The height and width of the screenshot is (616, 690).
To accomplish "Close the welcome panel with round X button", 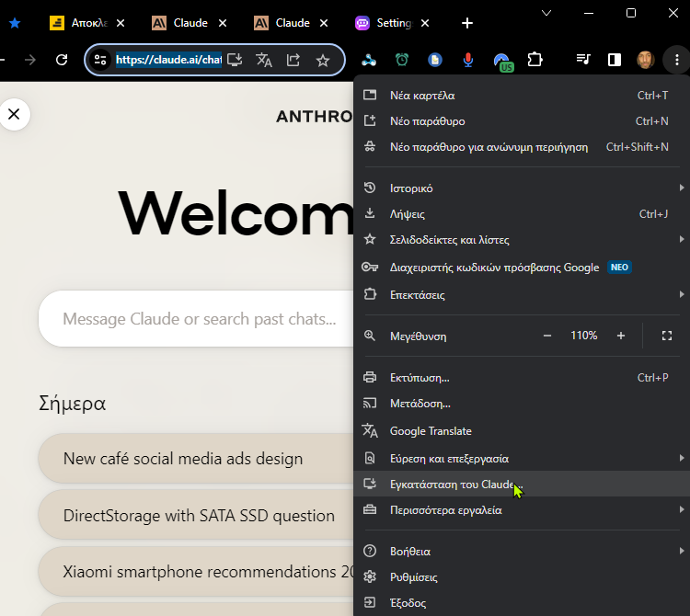I will [15, 114].
